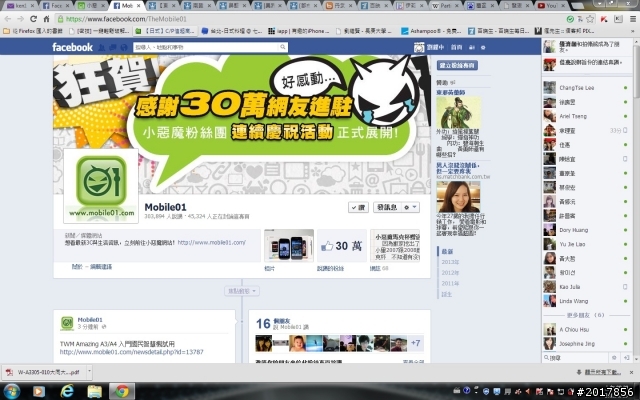The height and width of the screenshot is (400, 640).
Task: Toggle the 讚 Like button on Mobile01 page
Action: coord(358,207)
